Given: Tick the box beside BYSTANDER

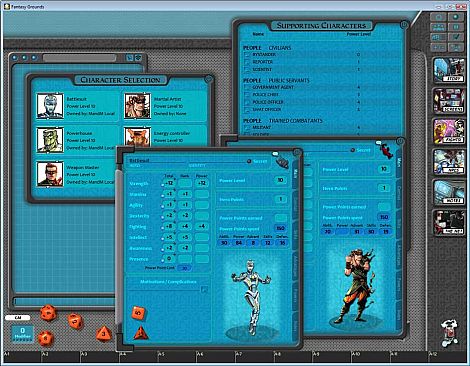Looking at the screenshot, I should click(247, 55).
